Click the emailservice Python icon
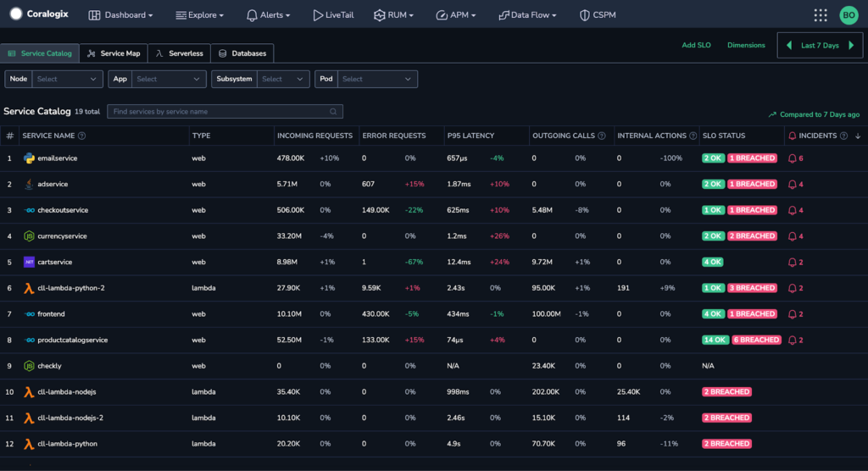868x471 pixels. [30, 158]
